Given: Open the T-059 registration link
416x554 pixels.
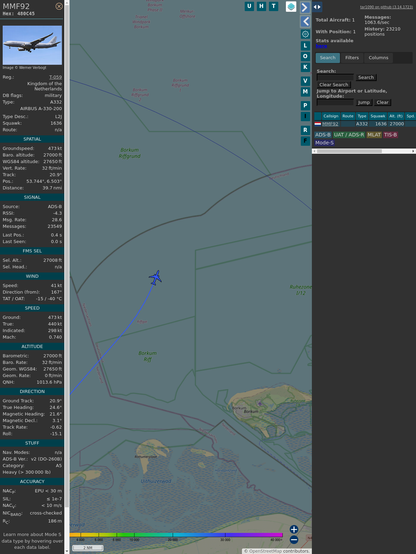Looking at the screenshot, I should [x=55, y=77].
